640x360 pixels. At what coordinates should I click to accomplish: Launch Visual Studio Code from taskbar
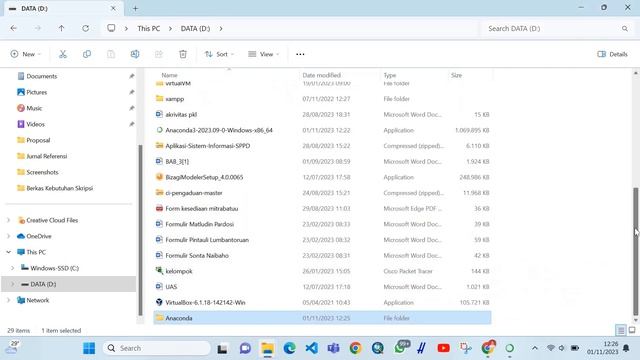click(x=311, y=348)
